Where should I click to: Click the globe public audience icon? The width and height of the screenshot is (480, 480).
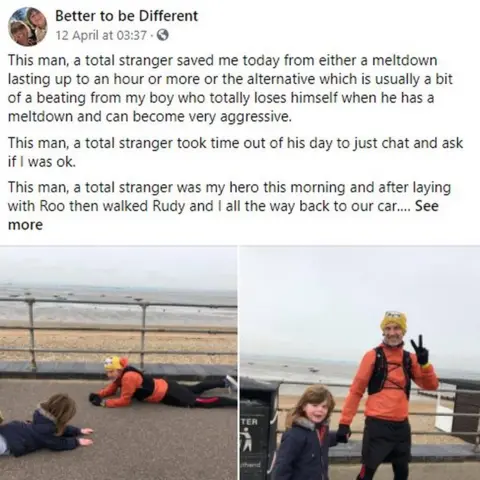pos(163,35)
